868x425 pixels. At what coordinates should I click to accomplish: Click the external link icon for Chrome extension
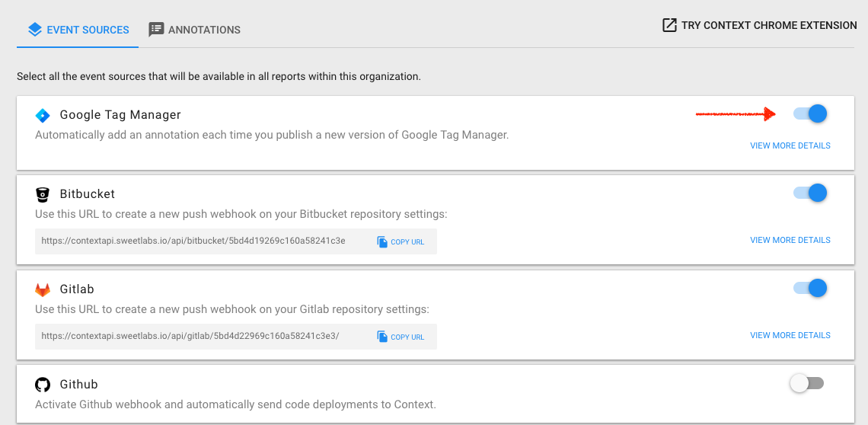point(669,26)
